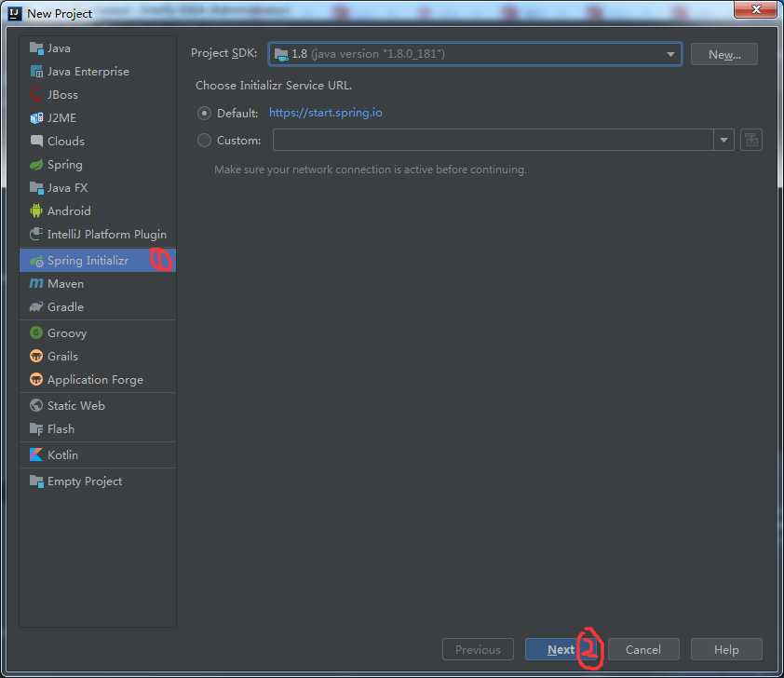Click the IntelliJ logo in title bar

(15, 13)
